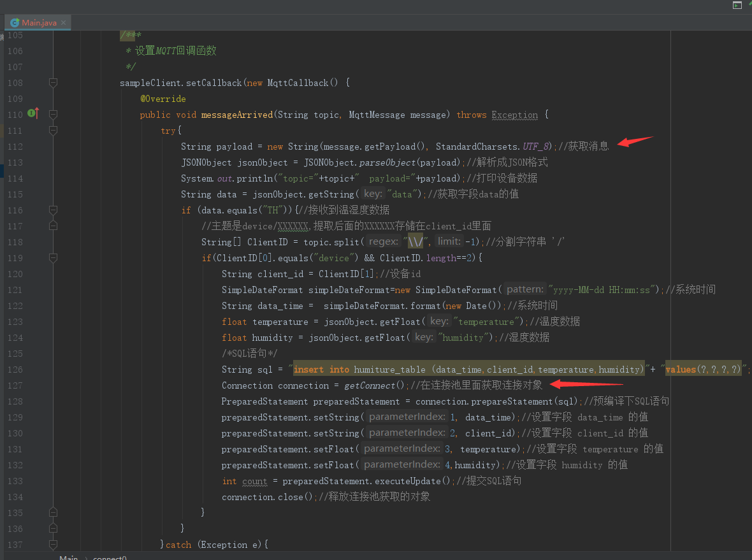Click the limit: inlay hint on line 118
This screenshot has height=560, width=752.
pyautogui.click(x=449, y=241)
